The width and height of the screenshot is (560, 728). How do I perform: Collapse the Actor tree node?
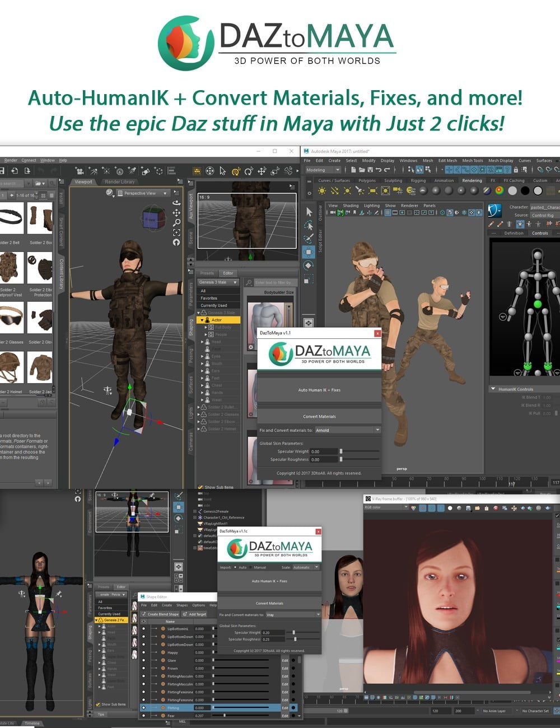tap(202, 320)
